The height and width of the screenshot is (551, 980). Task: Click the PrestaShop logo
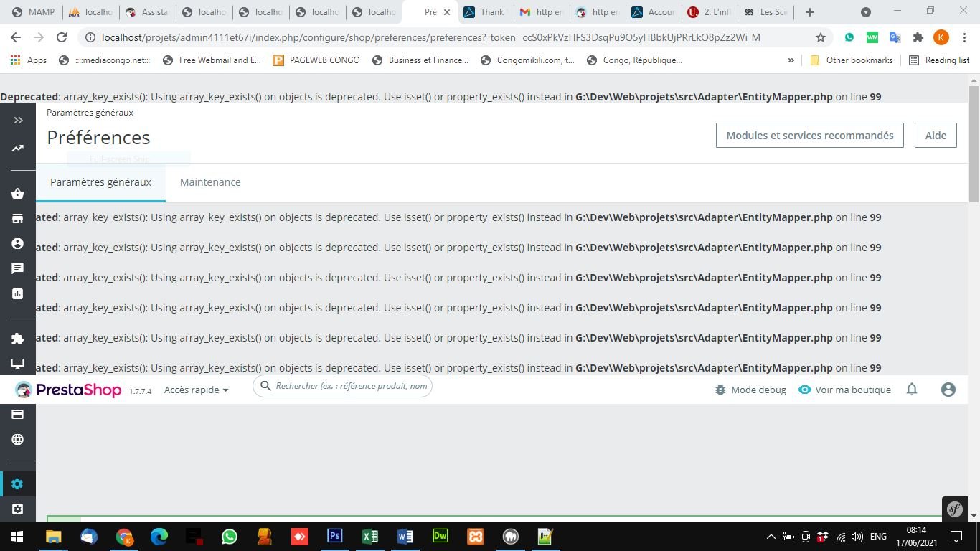[x=68, y=390]
